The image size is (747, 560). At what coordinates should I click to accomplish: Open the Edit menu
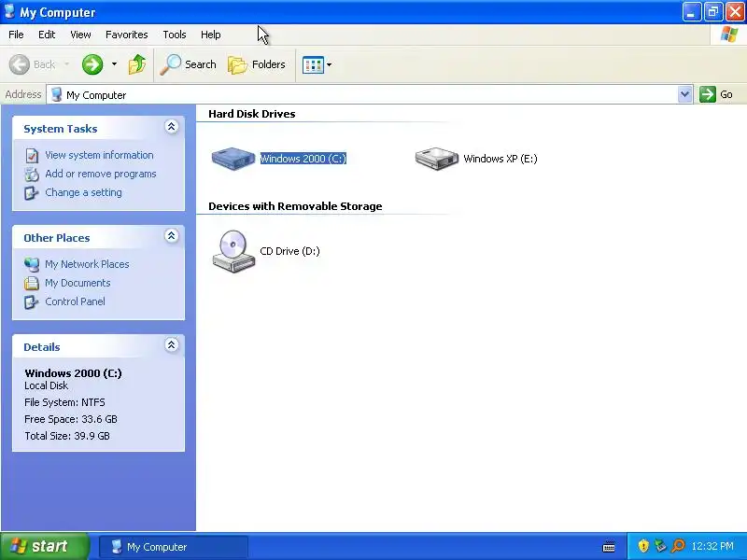pos(47,35)
